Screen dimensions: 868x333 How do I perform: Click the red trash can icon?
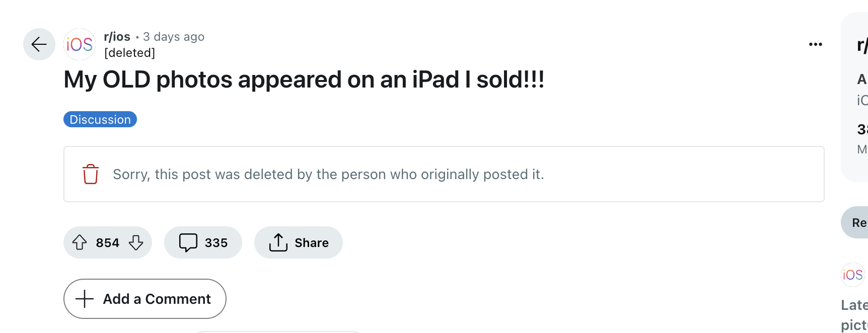tap(91, 174)
